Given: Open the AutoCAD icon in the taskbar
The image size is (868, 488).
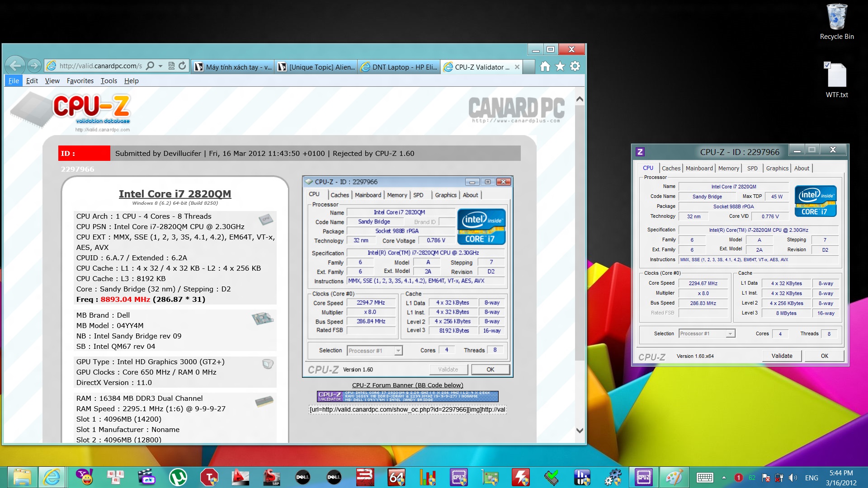Looking at the screenshot, I should [x=240, y=477].
